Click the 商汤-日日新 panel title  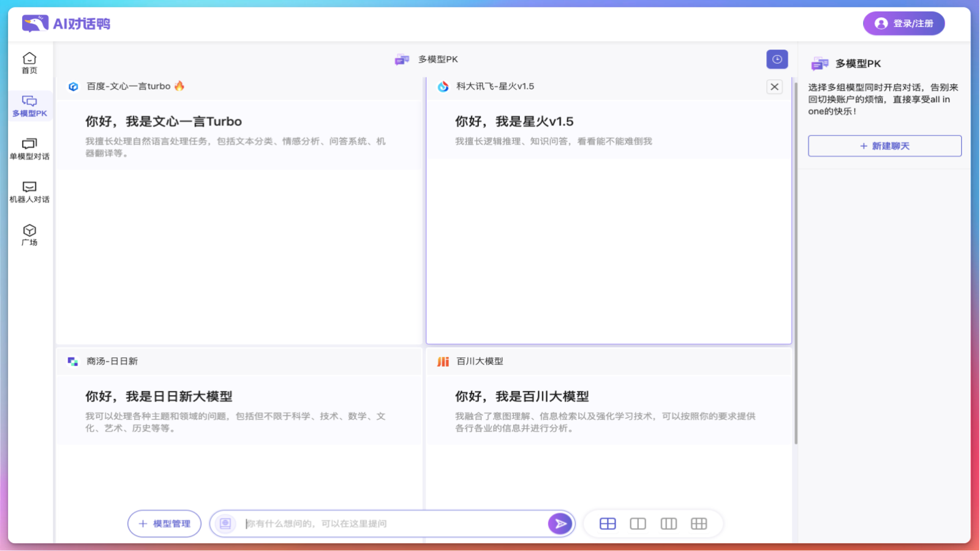(112, 361)
